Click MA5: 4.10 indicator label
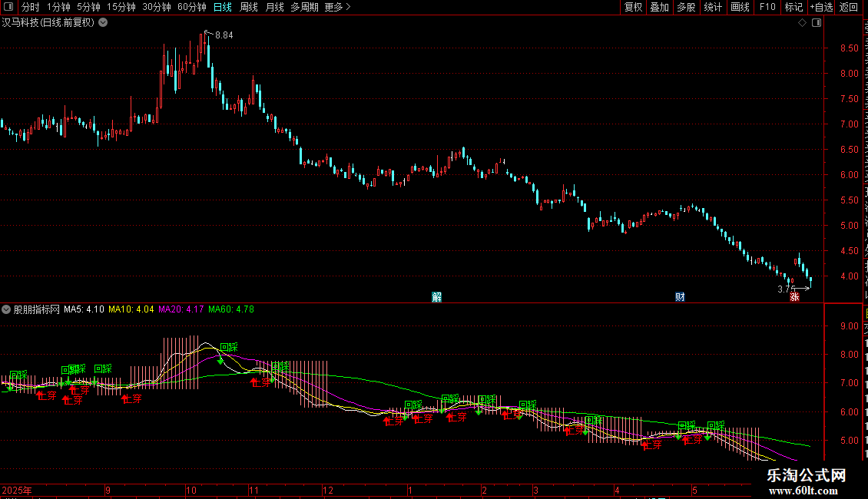Screen dimensions: 868x499 pos(84,309)
